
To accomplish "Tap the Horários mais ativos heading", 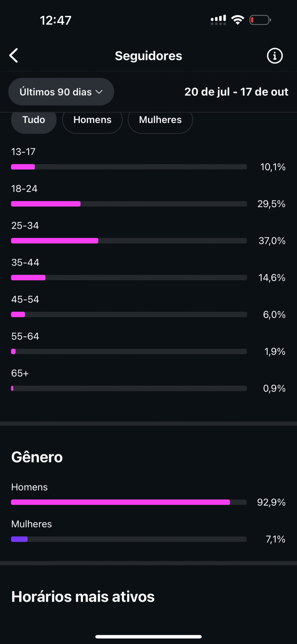I will (83, 596).
